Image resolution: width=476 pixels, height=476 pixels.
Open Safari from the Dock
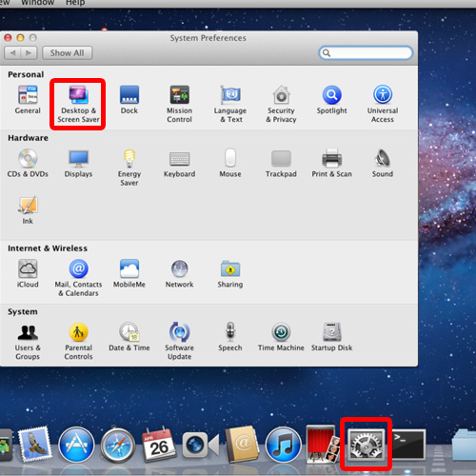click(118, 445)
